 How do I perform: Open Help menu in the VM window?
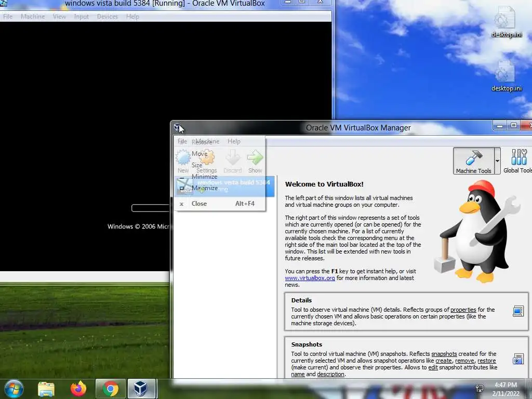click(x=132, y=16)
